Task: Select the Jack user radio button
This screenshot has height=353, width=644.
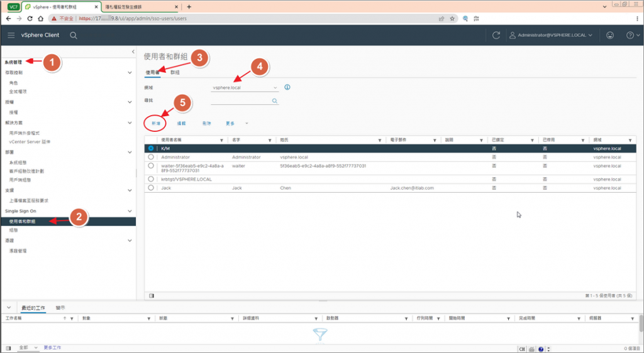Action: point(151,188)
